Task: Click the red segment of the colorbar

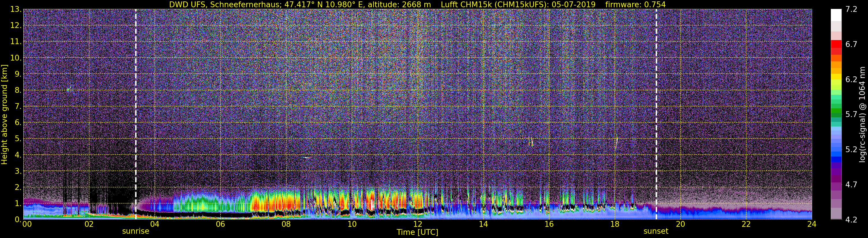Action: pos(836,44)
